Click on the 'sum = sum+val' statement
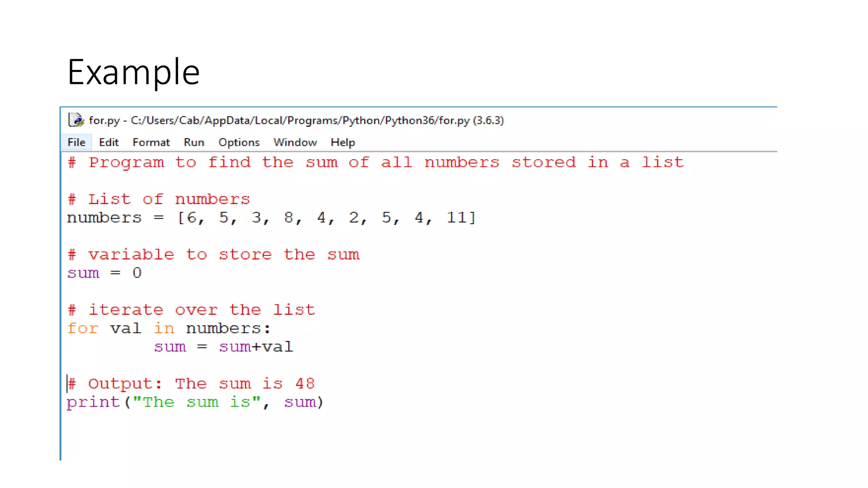 click(223, 347)
